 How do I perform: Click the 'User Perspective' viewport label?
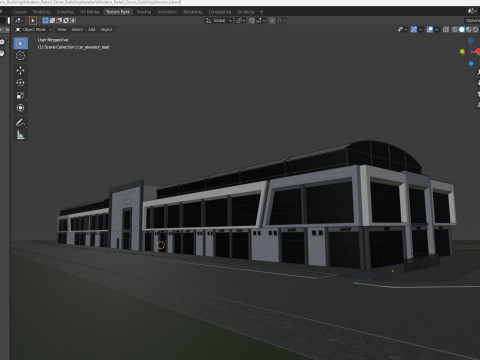pos(53,40)
